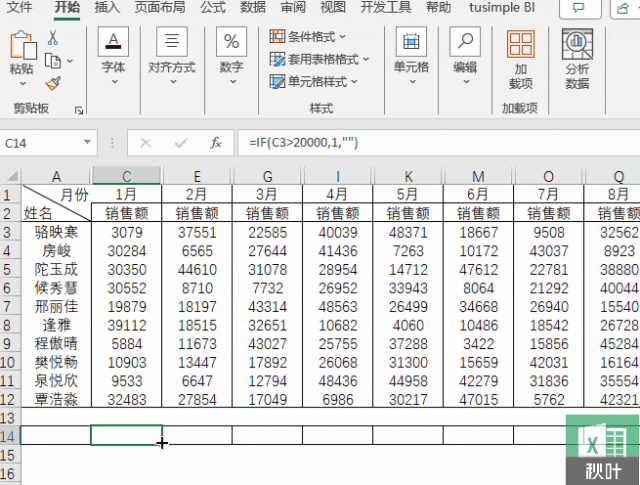640x485 pixels.
Task: Open the 帮助 Help tab
Action: pos(439,7)
